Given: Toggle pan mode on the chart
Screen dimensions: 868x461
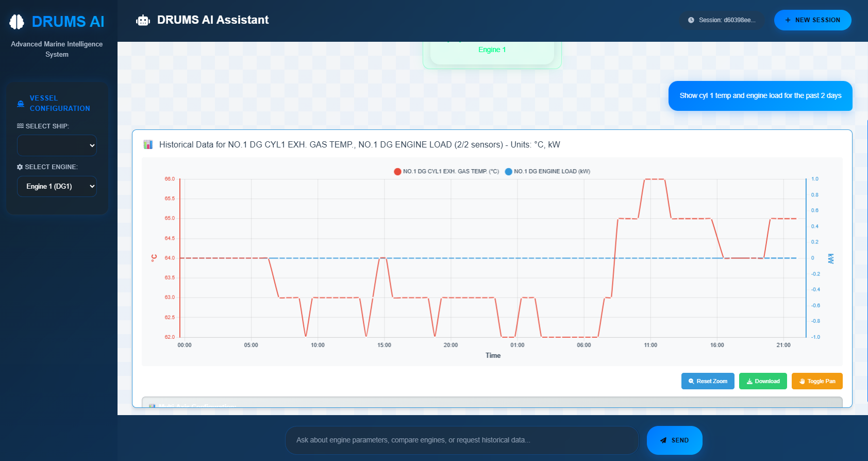Looking at the screenshot, I should click(x=816, y=381).
